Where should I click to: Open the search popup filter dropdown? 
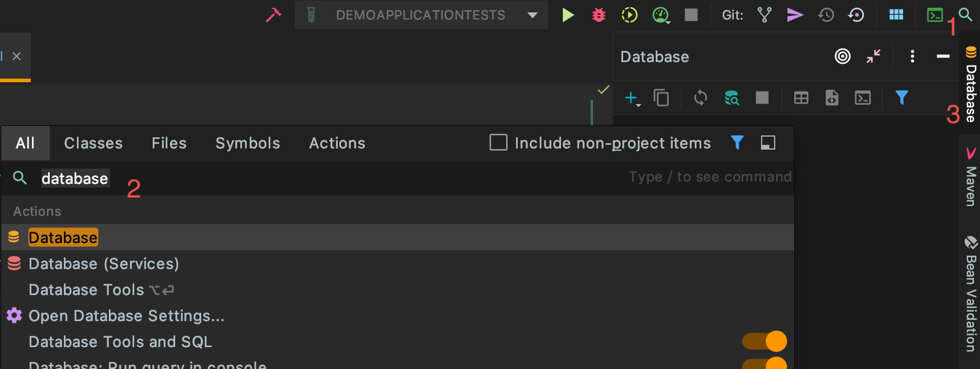737,143
